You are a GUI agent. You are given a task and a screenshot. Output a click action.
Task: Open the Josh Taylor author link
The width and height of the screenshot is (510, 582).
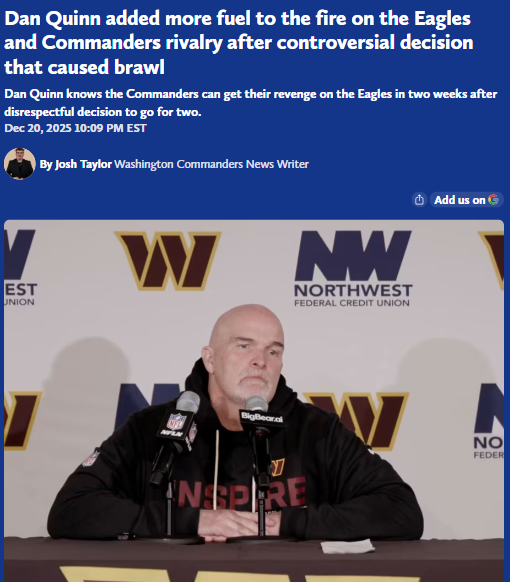(x=76, y=164)
